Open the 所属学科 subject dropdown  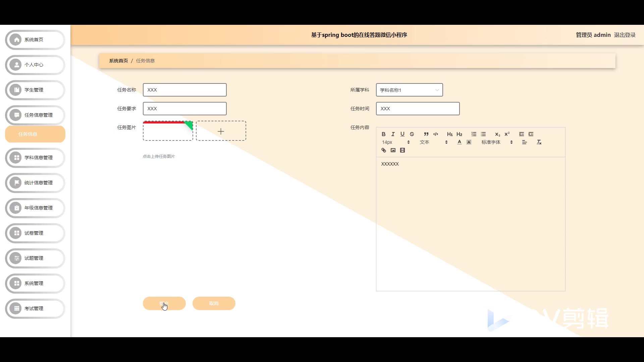coord(409,90)
